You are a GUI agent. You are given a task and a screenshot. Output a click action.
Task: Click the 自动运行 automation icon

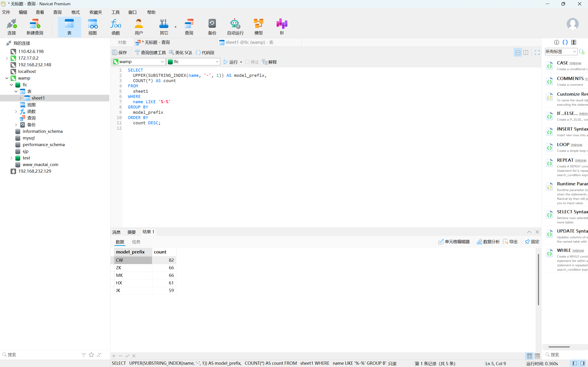click(x=235, y=27)
